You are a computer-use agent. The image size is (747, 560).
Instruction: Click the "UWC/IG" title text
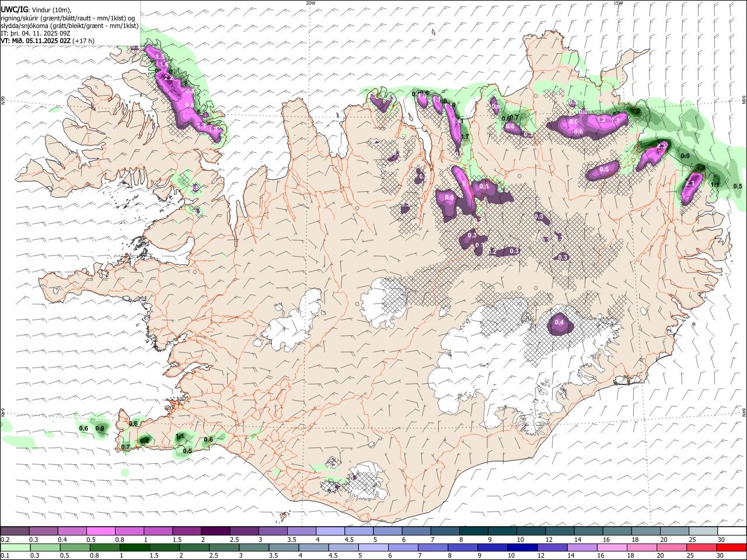coord(15,9)
